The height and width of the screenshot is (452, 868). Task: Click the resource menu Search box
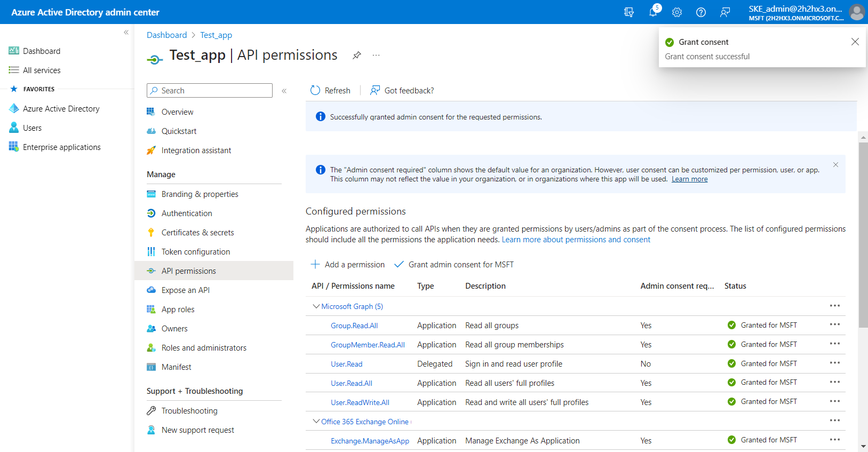[x=210, y=91]
